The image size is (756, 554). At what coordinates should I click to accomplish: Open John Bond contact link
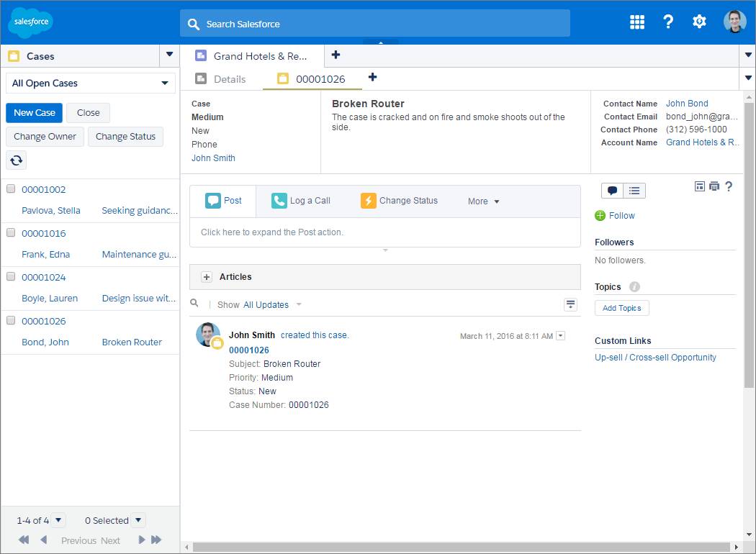(687, 104)
